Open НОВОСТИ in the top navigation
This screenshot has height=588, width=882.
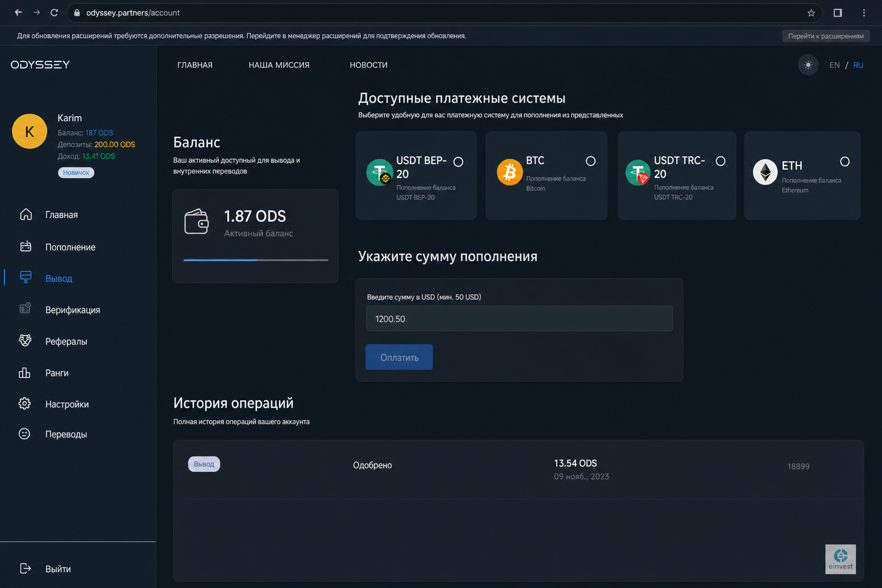369,65
